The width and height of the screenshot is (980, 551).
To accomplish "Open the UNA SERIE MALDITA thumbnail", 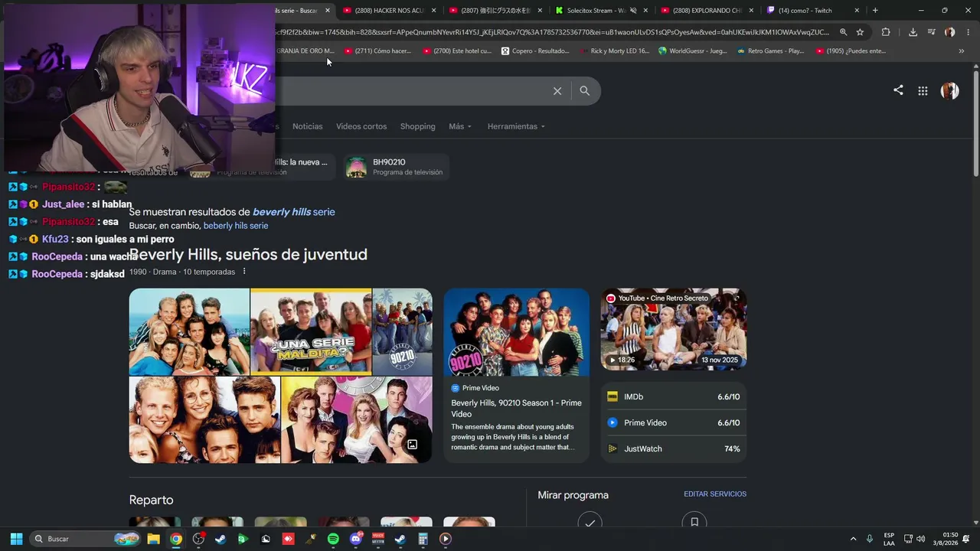I will click(311, 332).
